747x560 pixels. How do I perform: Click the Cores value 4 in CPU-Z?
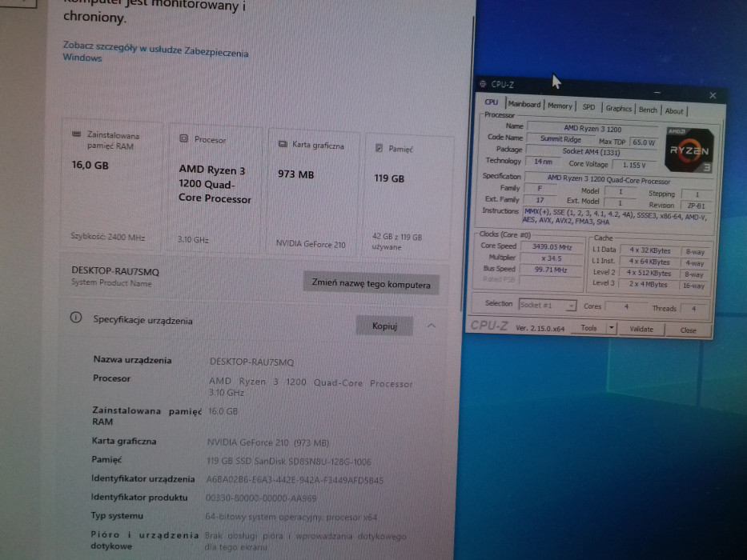[x=626, y=307]
